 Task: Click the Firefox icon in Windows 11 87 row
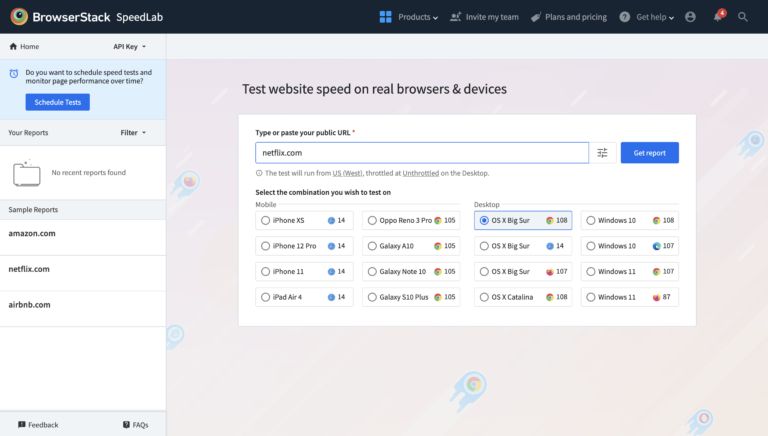[656, 297]
